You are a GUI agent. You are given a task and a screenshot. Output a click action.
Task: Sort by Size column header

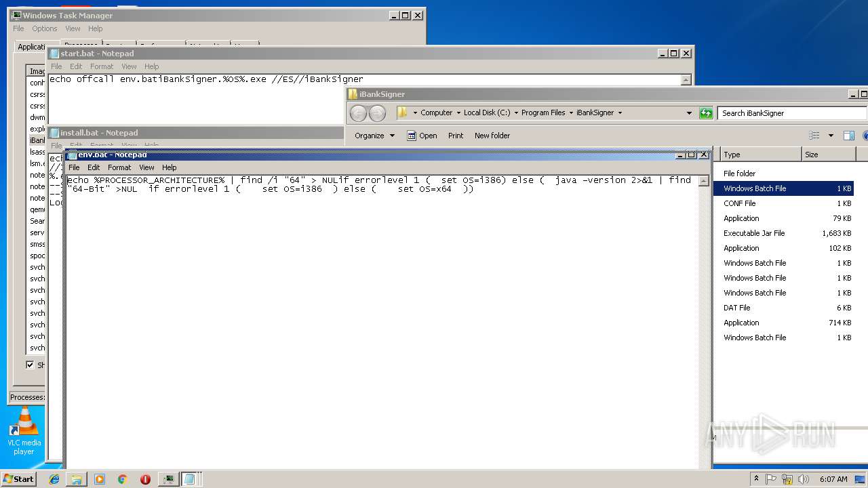828,155
